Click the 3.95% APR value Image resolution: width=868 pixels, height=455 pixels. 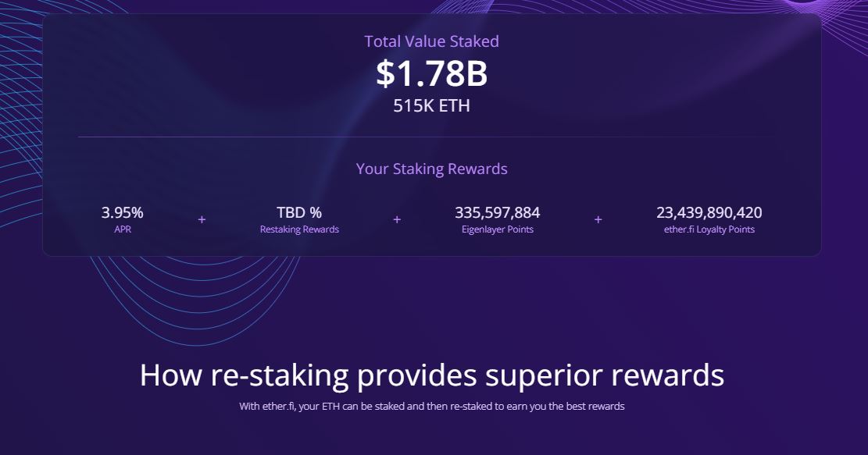point(123,212)
